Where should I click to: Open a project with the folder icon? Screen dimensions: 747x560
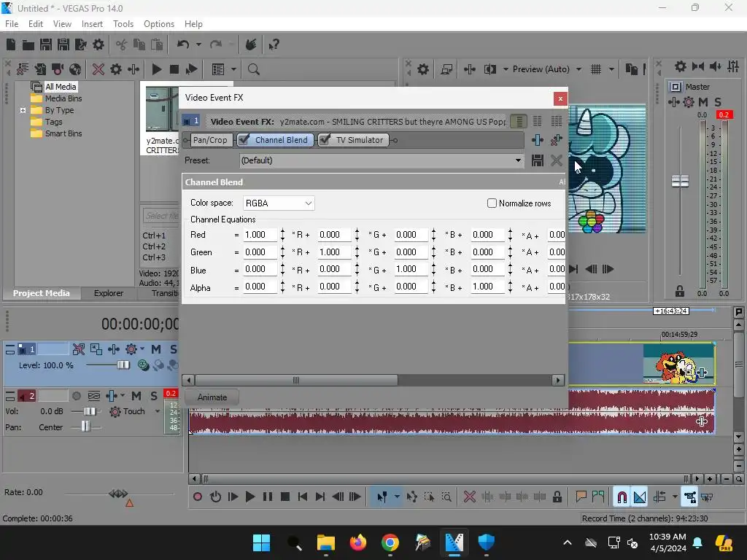pyautogui.click(x=28, y=44)
